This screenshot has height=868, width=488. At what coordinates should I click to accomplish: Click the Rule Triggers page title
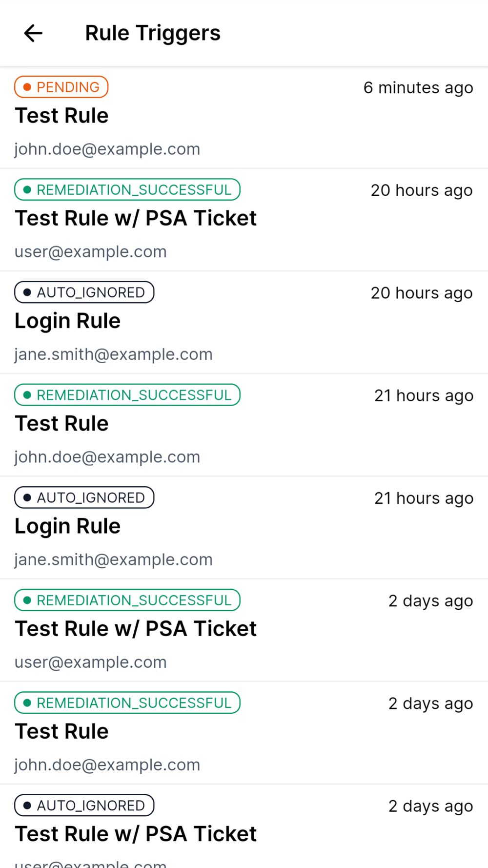pyautogui.click(x=153, y=33)
